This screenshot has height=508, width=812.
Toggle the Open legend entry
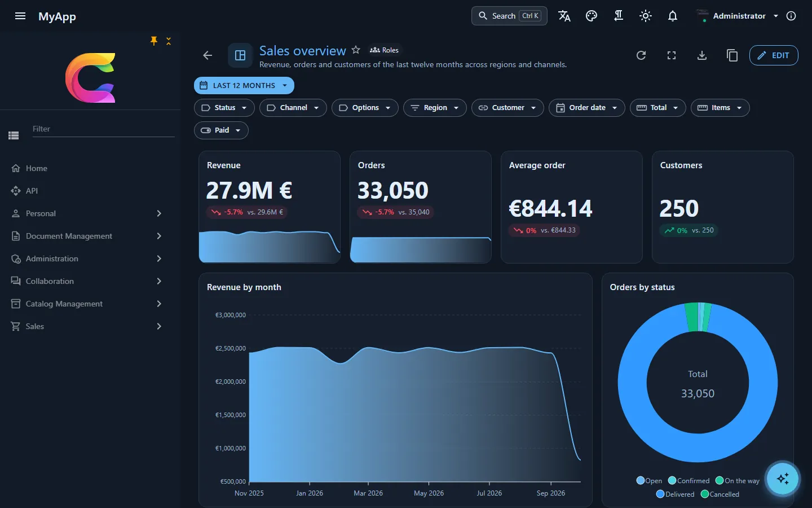(649, 481)
